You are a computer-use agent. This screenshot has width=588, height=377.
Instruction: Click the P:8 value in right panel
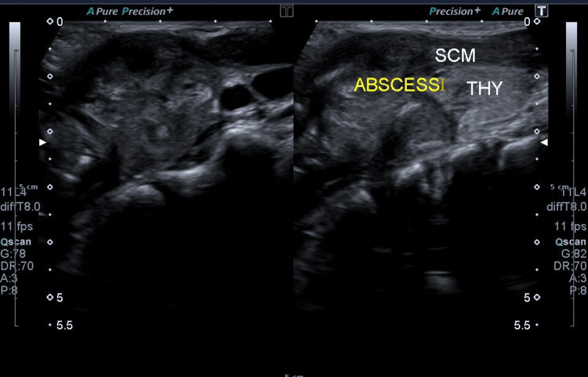click(579, 290)
